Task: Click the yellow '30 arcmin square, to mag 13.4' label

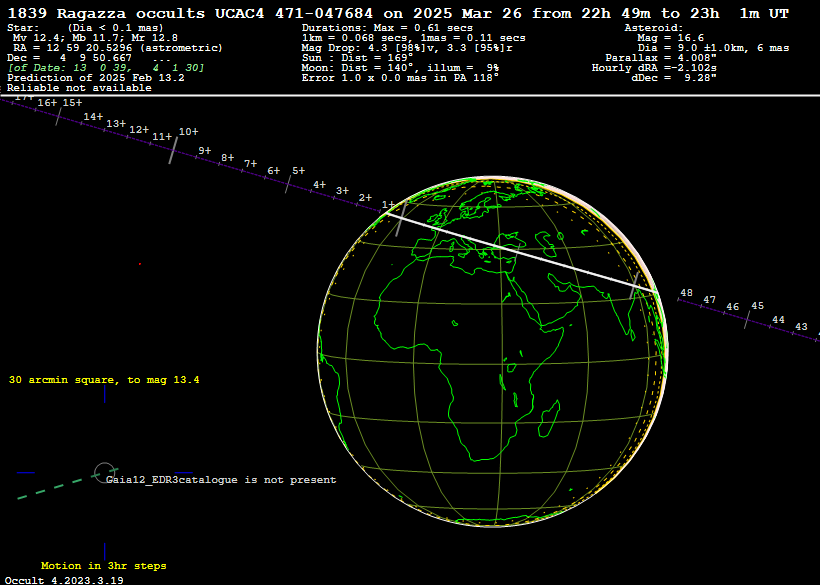Action: pyautogui.click(x=104, y=380)
